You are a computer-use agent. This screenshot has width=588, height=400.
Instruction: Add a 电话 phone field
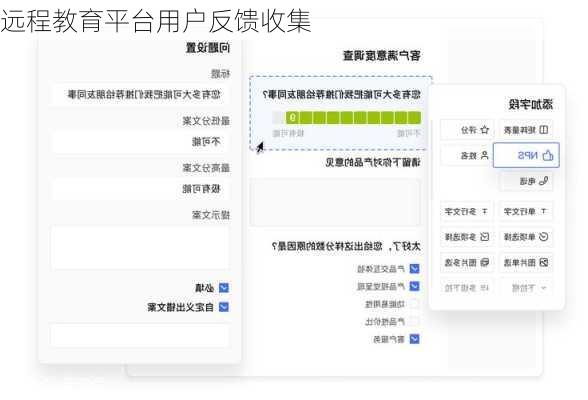pos(526,181)
